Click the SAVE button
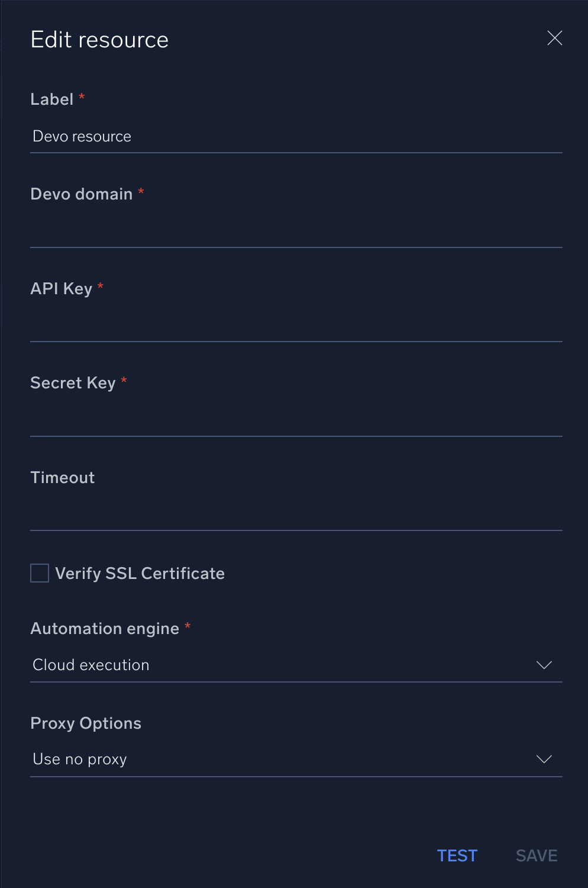This screenshot has width=588, height=888. [x=536, y=855]
